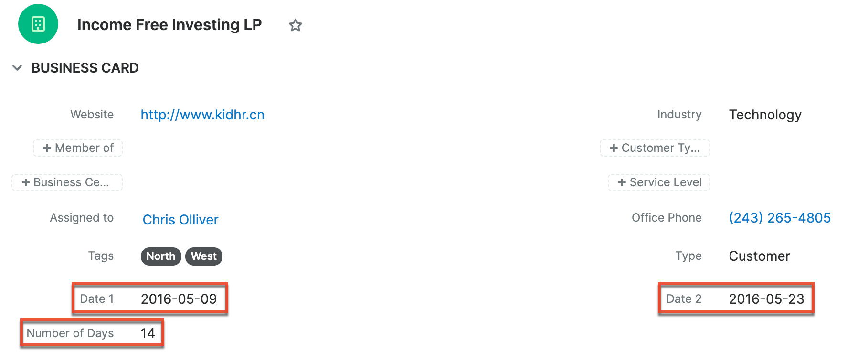Add a Member of field value
868x363 pixels.
coord(78,148)
